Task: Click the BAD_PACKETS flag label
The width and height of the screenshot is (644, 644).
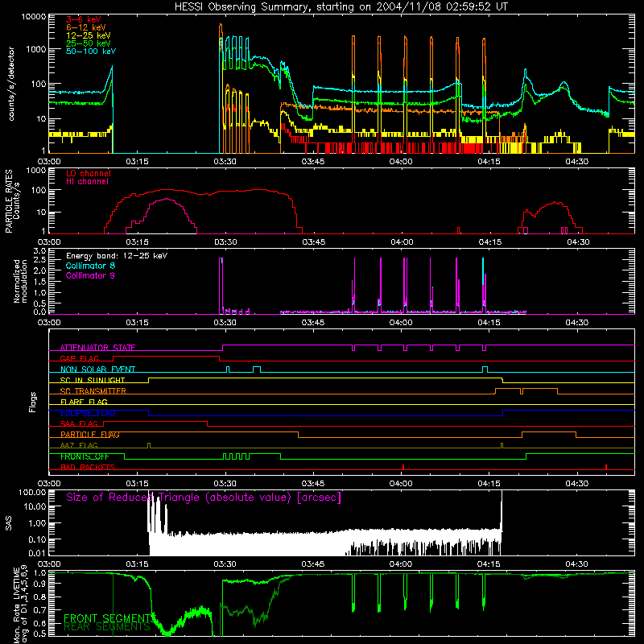Action: click(88, 467)
